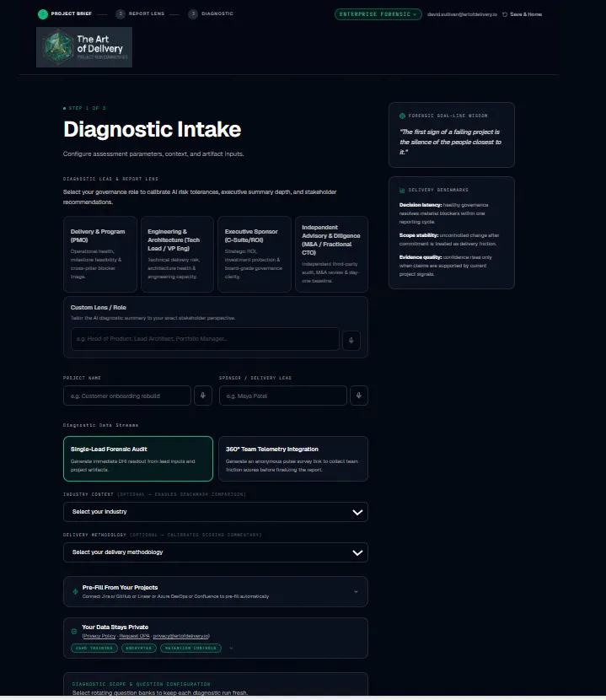Click the Step 1 of 3 label
606x700 pixels.
[x=84, y=108]
